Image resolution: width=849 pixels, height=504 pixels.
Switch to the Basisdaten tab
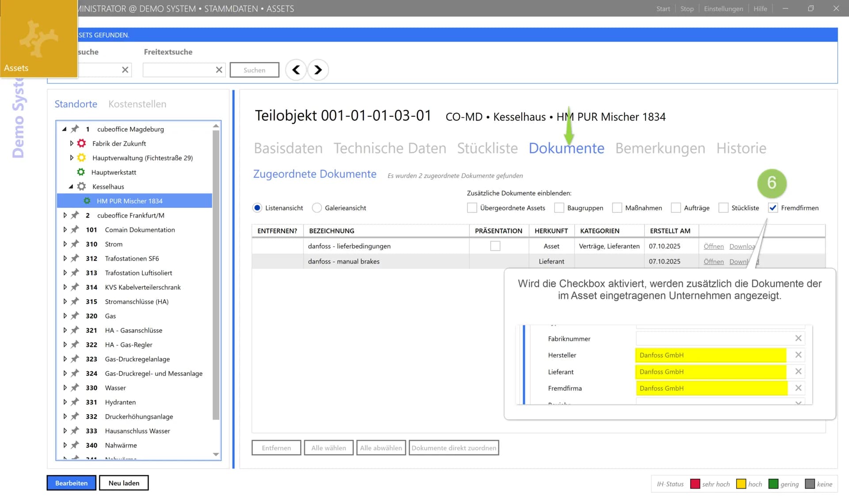pyautogui.click(x=288, y=148)
